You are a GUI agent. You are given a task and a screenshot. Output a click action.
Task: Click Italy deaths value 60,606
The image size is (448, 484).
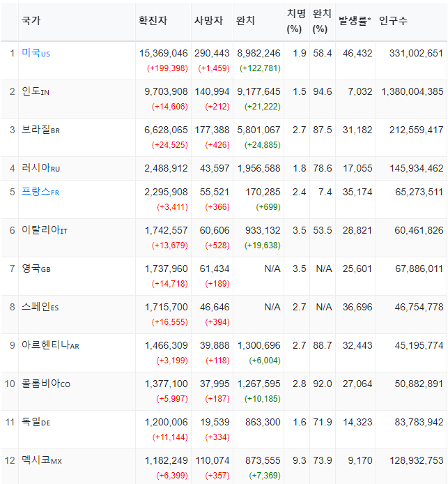(x=215, y=230)
